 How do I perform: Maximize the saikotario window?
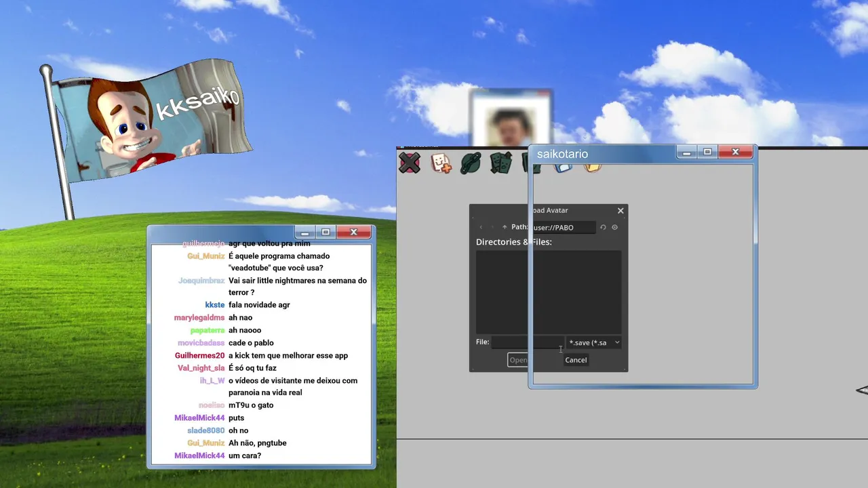point(707,153)
